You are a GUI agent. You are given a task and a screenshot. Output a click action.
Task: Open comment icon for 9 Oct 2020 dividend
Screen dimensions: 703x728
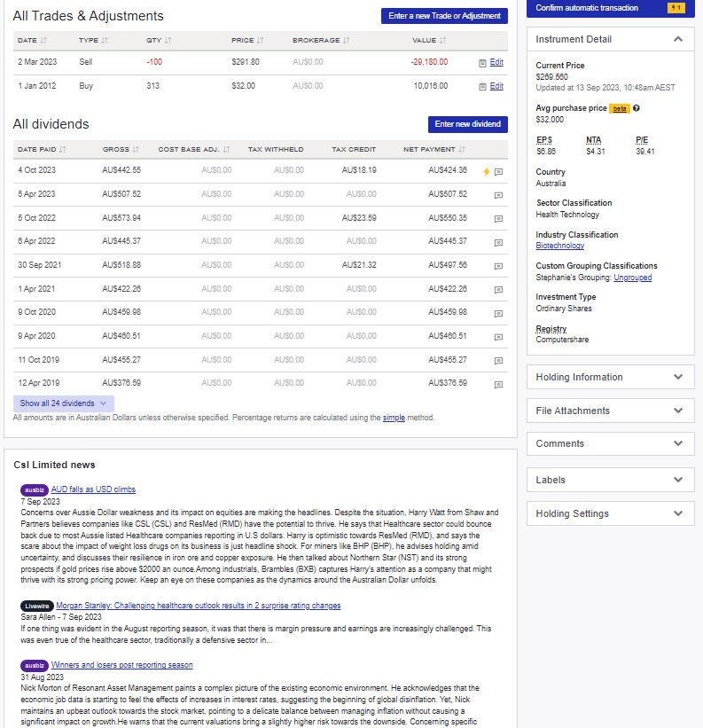pyautogui.click(x=498, y=313)
